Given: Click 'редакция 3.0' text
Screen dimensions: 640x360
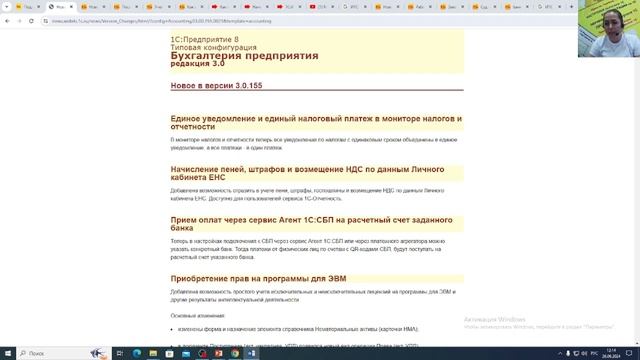Looking at the screenshot, I should click(x=198, y=64).
